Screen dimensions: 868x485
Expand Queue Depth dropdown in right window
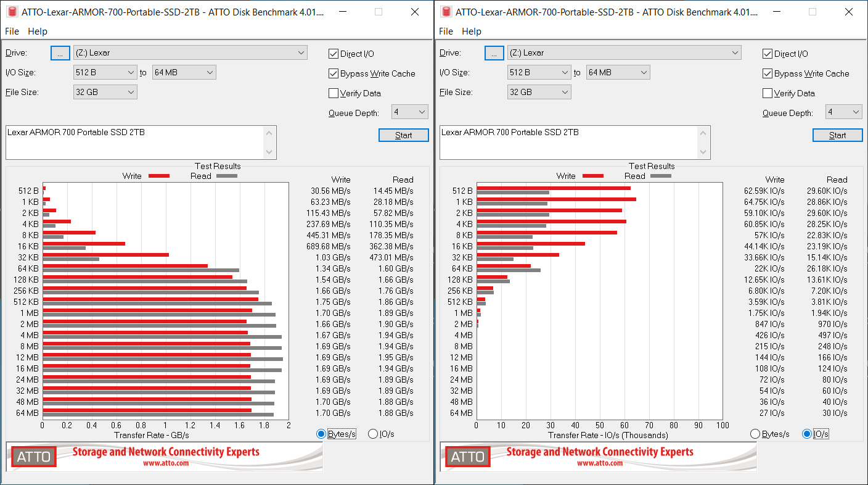point(843,112)
